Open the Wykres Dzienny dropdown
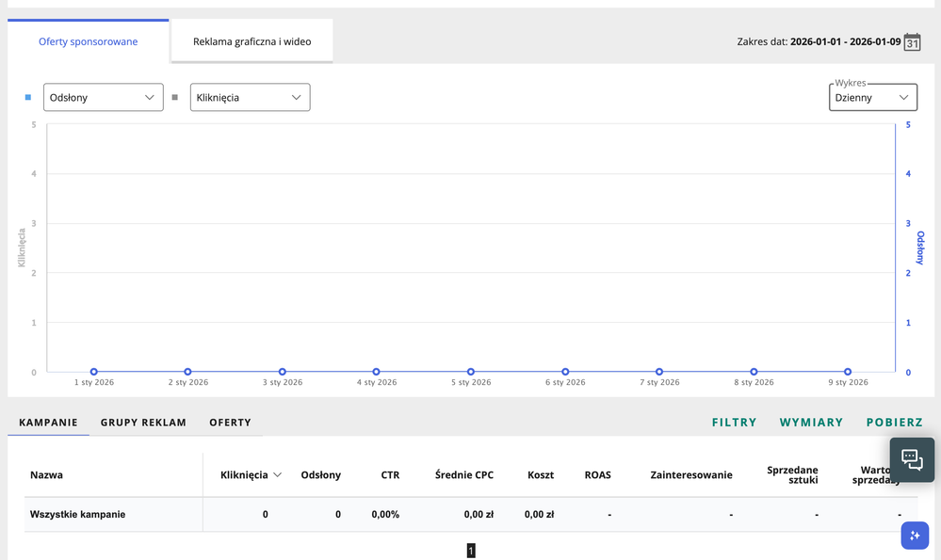 (872, 97)
